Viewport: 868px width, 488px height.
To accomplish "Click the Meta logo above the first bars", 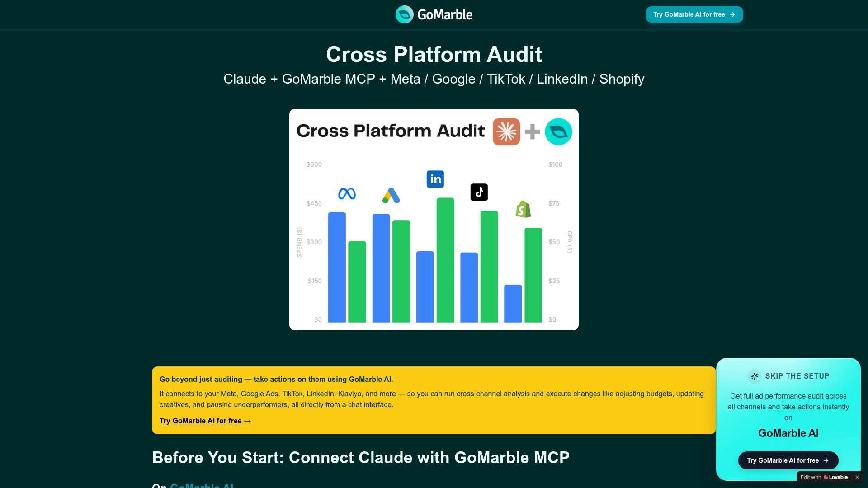I will 347,193.
